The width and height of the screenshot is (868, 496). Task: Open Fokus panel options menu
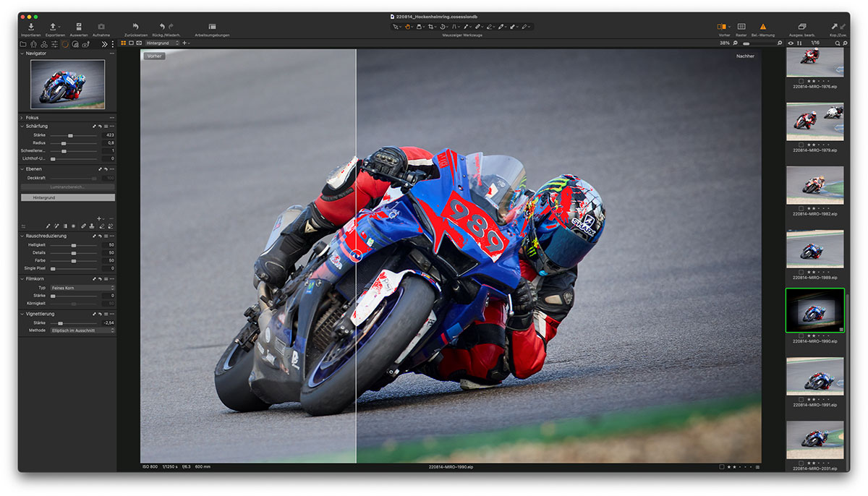pos(111,117)
